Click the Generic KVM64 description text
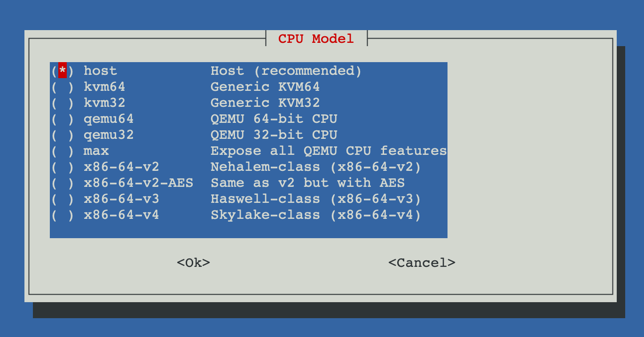This screenshot has width=644, height=337. (x=265, y=87)
